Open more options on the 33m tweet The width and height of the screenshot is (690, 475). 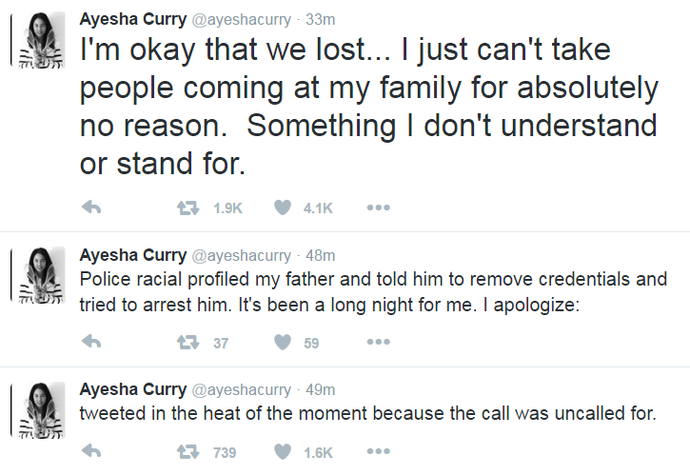(x=378, y=209)
